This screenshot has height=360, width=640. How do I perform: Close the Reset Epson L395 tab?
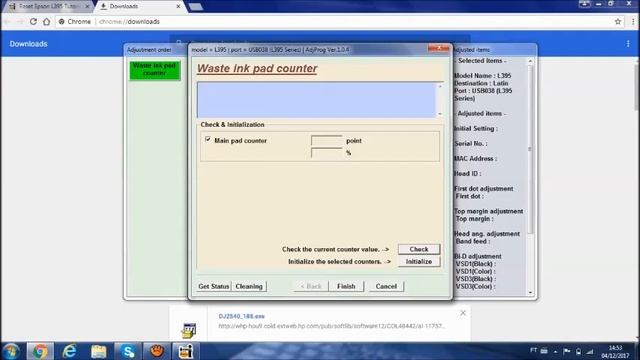tap(87, 6)
